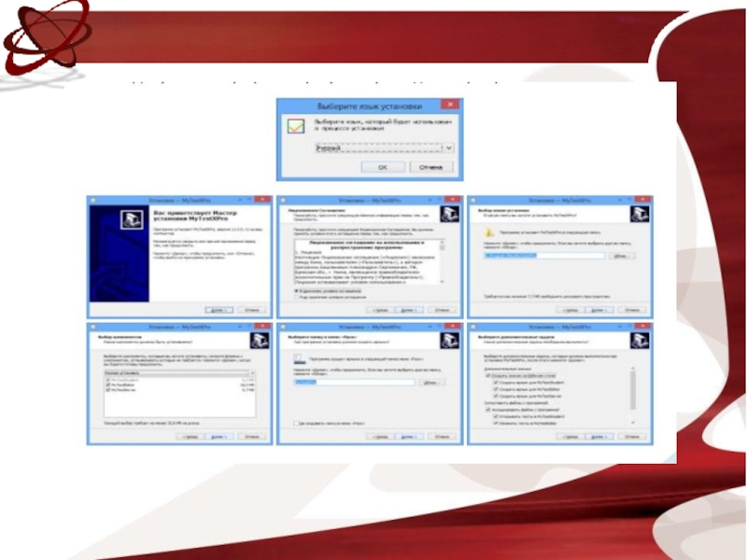Click the installer icon in license agreement dialog
The width and height of the screenshot is (747, 560).
449,215
